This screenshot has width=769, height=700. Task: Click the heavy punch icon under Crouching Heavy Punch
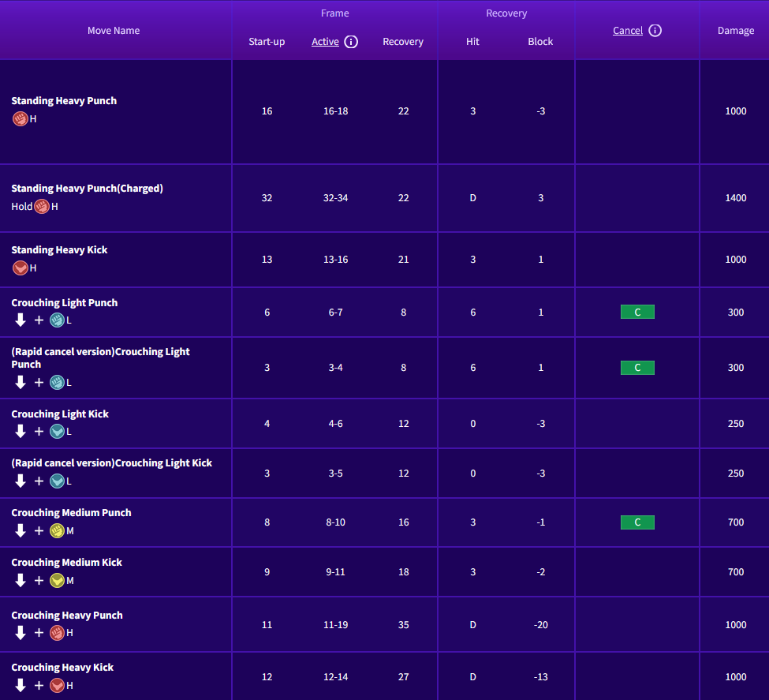58,633
